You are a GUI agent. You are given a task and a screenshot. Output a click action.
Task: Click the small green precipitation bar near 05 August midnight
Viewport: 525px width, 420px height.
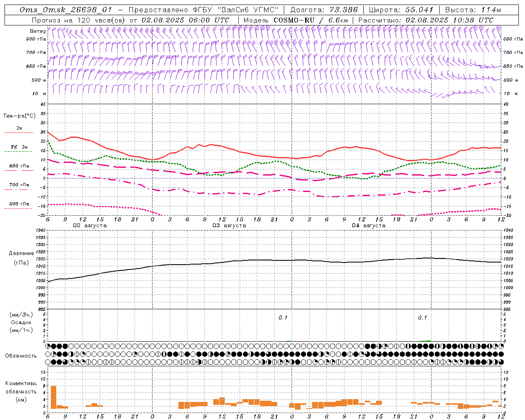pos(428,340)
